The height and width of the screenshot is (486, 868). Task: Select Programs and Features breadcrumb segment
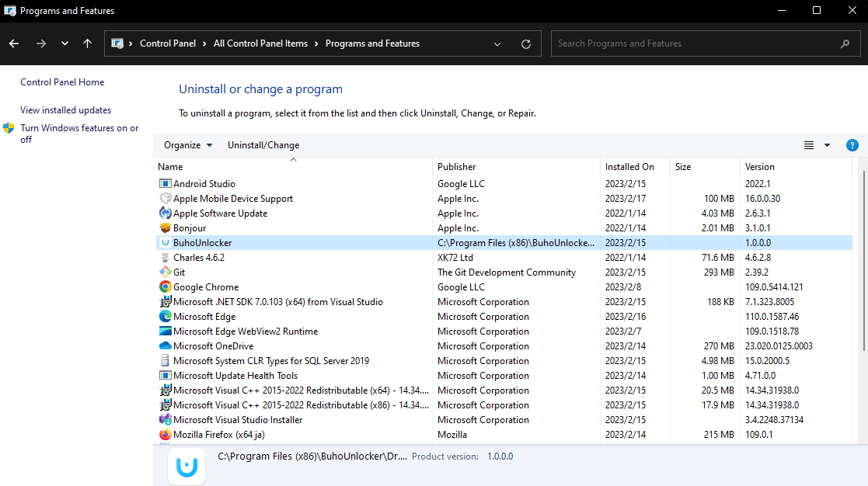[372, 43]
